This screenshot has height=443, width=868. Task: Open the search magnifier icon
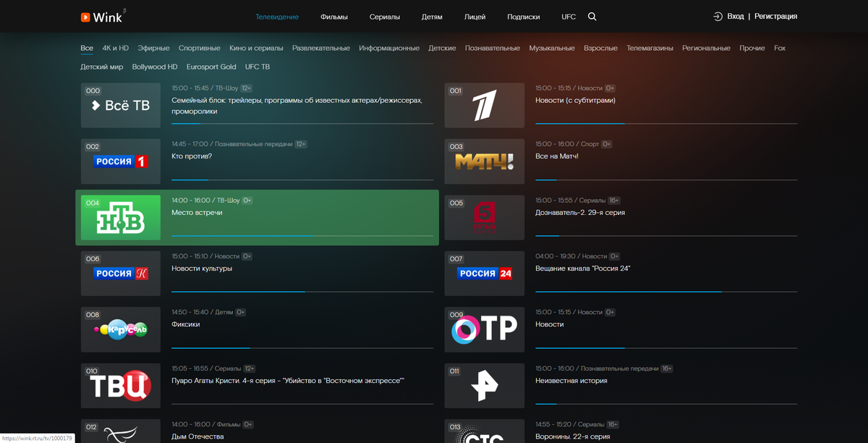pyautogui.click(x=592, y=17)
